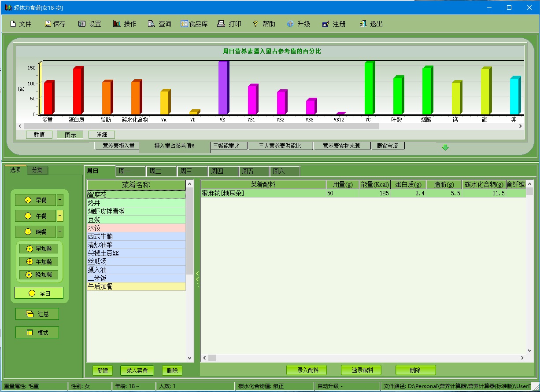
Task: Click the 退出 (Exit) toolbar icon
Action: coord(363,24)
